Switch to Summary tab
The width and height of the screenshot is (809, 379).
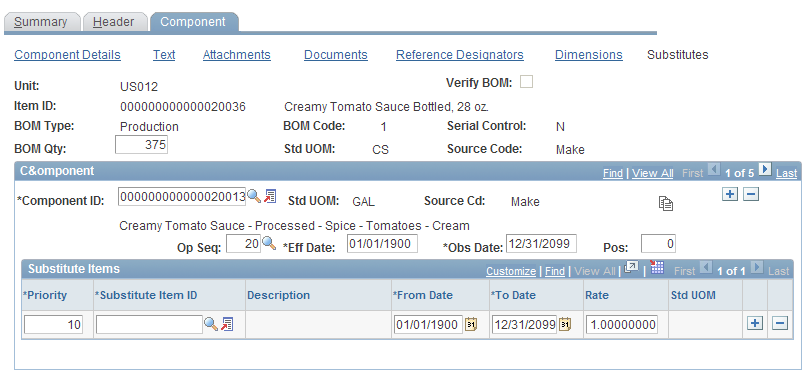(41, 22)
